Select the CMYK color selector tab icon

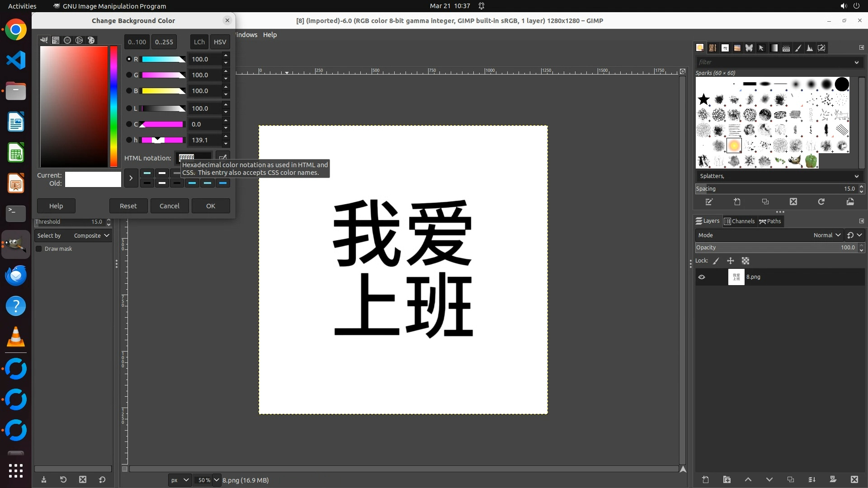click(56, 40)
